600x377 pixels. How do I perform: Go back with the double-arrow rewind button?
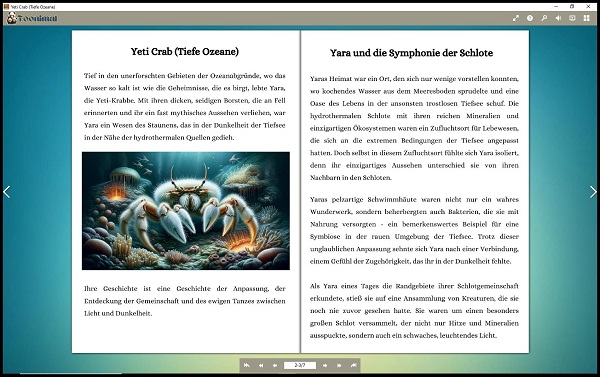(x=261, y=365)
